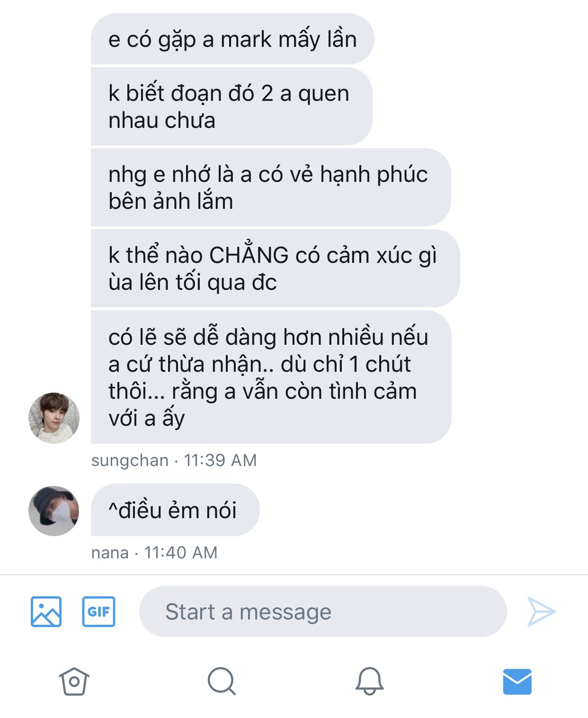Screen dimensions: 588x718
Task: Tap the message containing 'CHẲNG có cảm xúc gì'
Action: pyautogui.click(x=275, y=269)
